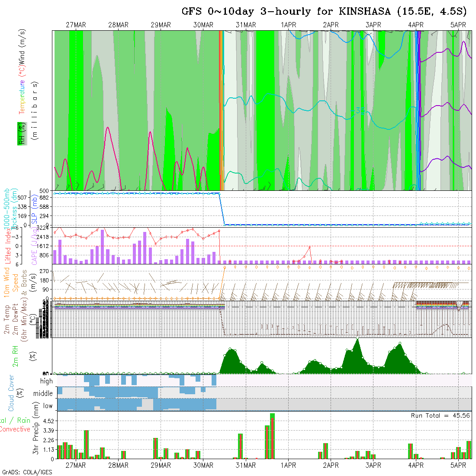Click the 169 thickness axis value
Screen dimensions: 476x476
tap(22, 216)
